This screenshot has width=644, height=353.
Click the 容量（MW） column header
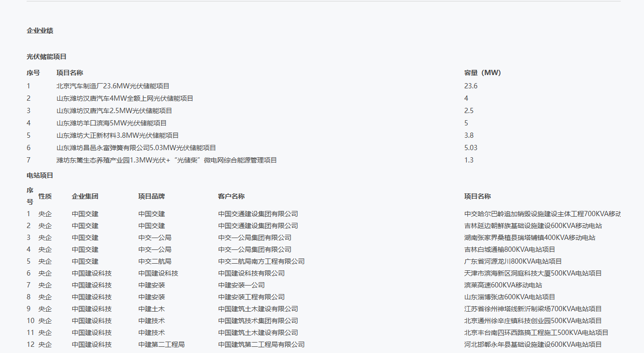coord(482,73)
